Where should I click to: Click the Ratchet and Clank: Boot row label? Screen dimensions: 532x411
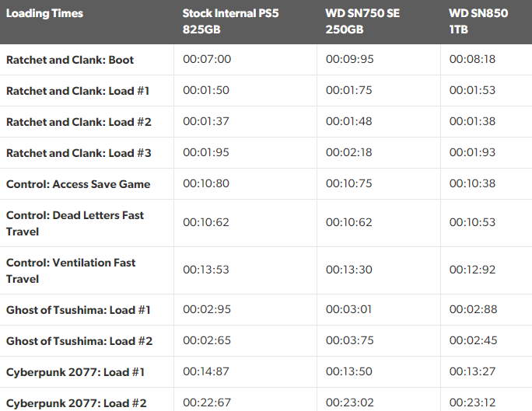pos(70,59)
